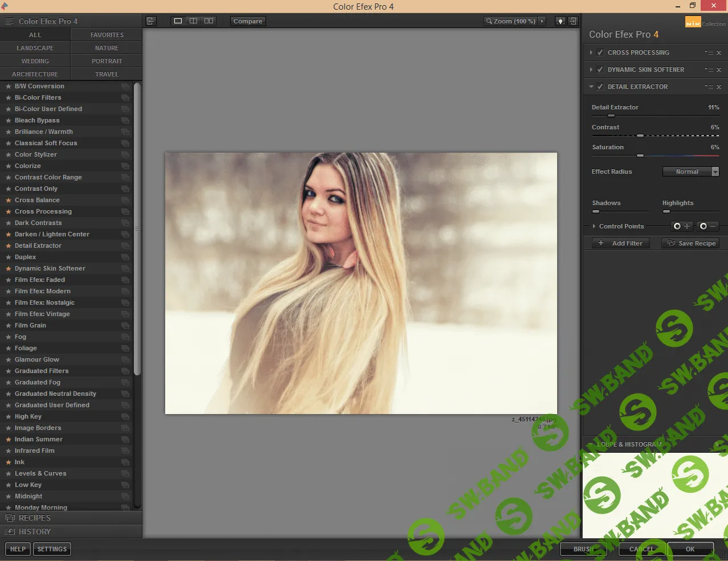Switch to side-by-side preview view
The width and height of the screenshot is (728, 561).
pyautogui.click(x=208, y=21)
